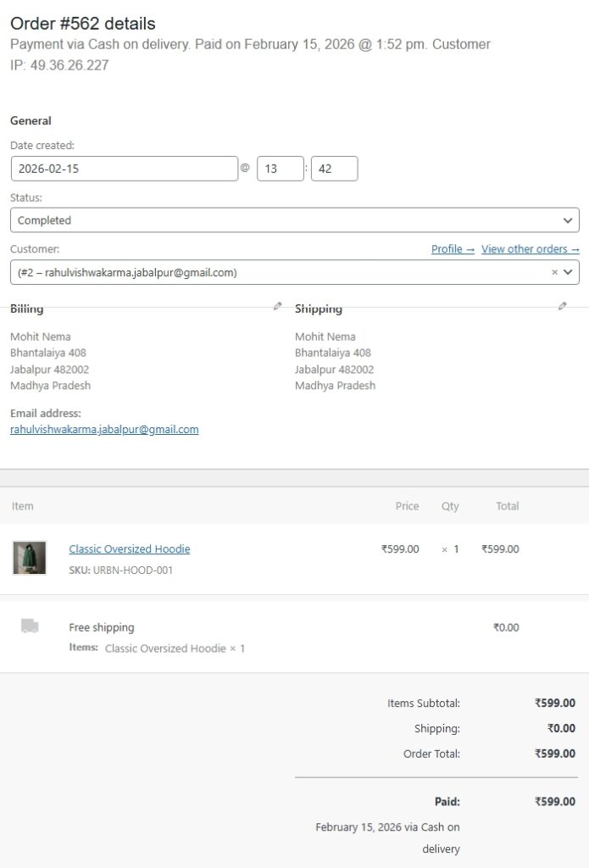Image resolution: width=589 pixels, height=868 pixels.
Task: Edit the Shipping address with pencil icon
Action: click(562, 306)
